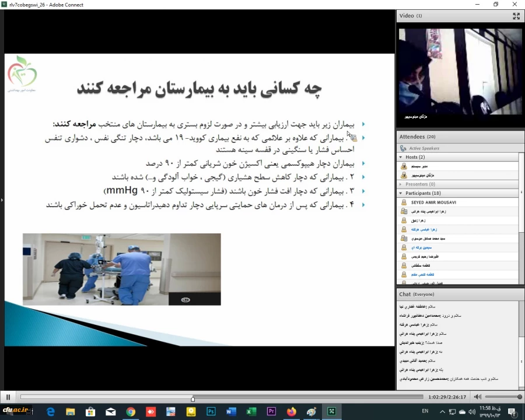
Task: Open Adobe Premiere from the taskbar
Action: pyautogui.click(x=271, y=412)
